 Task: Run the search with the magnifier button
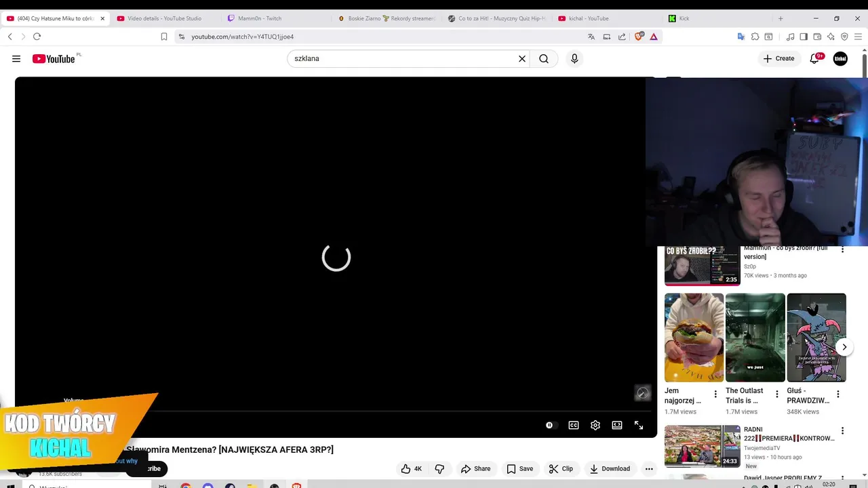pos(544,59)
